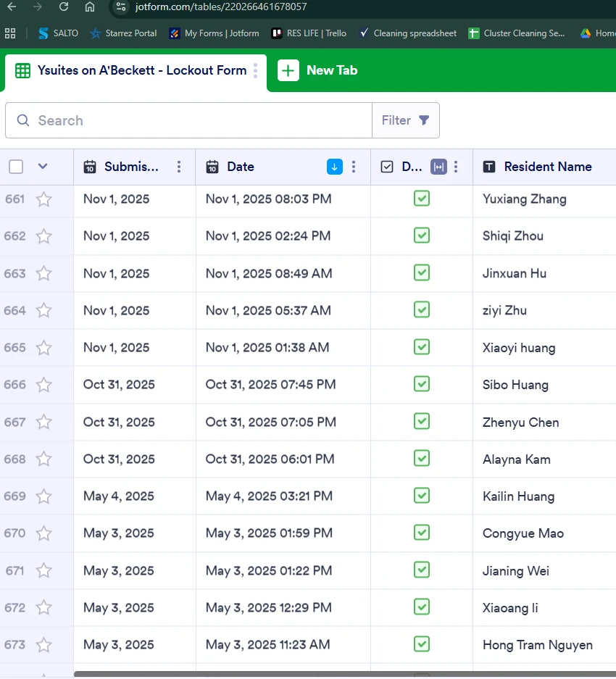
Task: Open options dots on Lockout Form tab
Action: (256, 70)
